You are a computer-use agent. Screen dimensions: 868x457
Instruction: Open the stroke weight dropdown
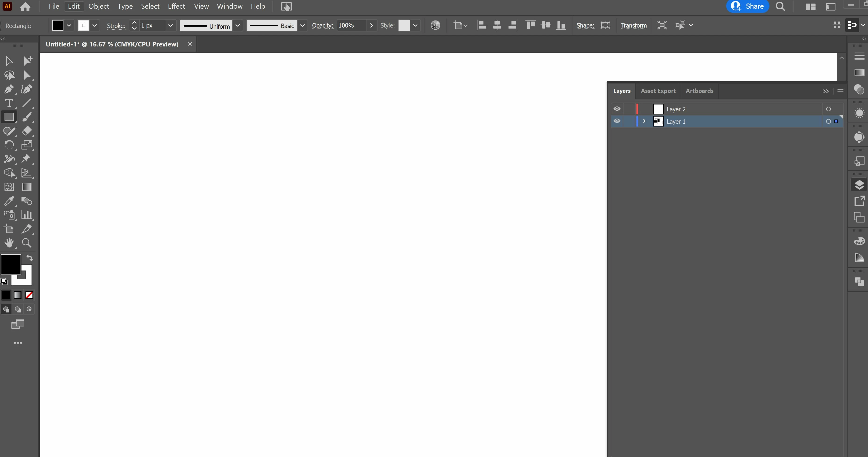pos(171,26)
